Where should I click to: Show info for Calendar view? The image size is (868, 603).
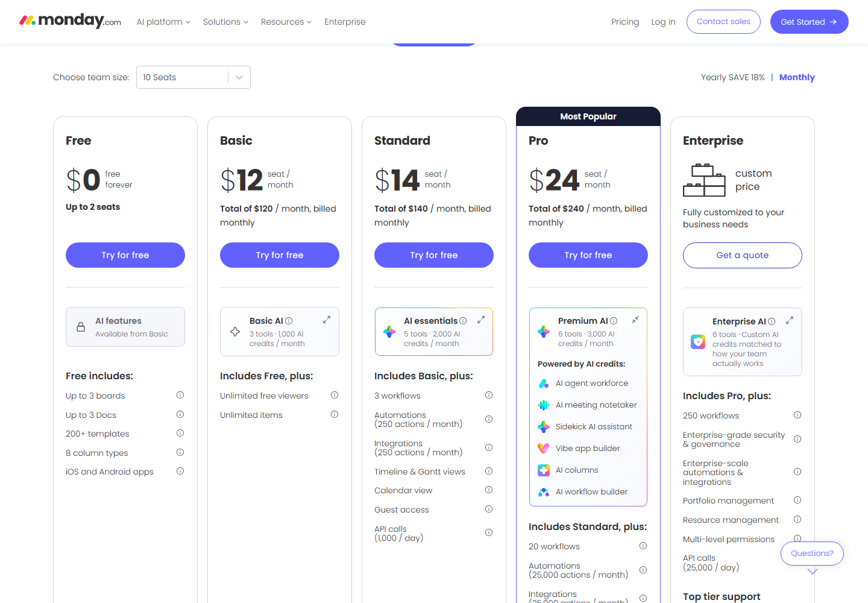tap(489, 490)
